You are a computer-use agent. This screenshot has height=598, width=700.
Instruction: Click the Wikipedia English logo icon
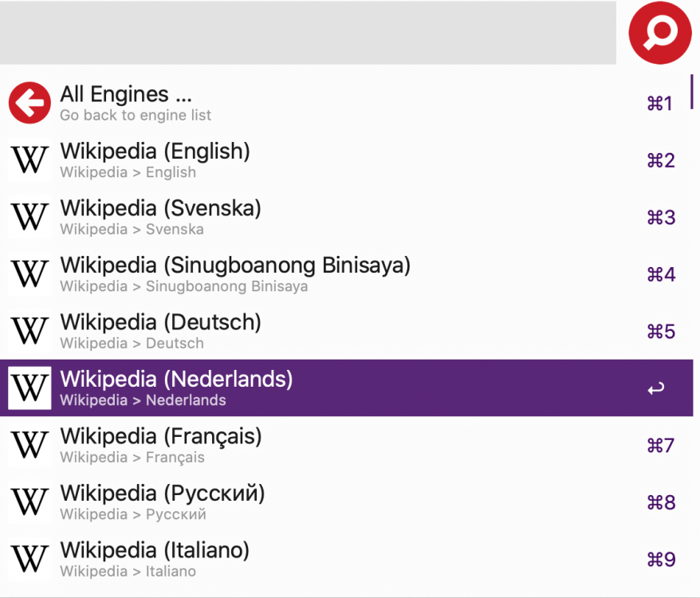[x=29, y=160]
